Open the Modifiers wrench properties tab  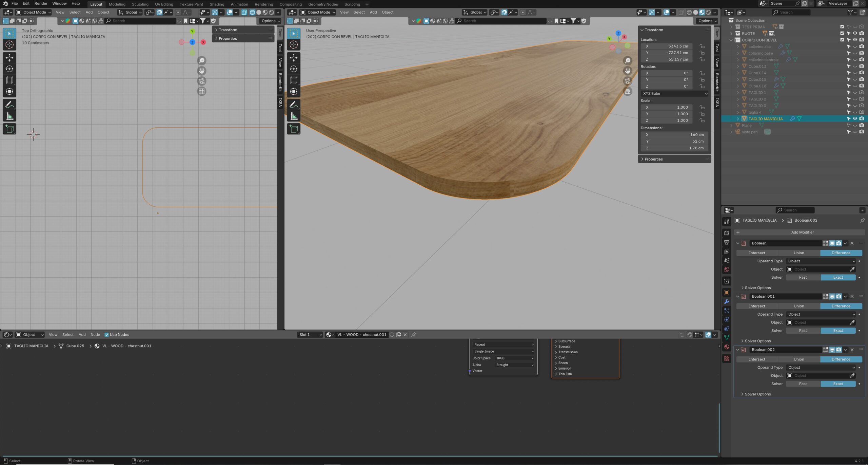pyautogui.click(x=727, y=302)
